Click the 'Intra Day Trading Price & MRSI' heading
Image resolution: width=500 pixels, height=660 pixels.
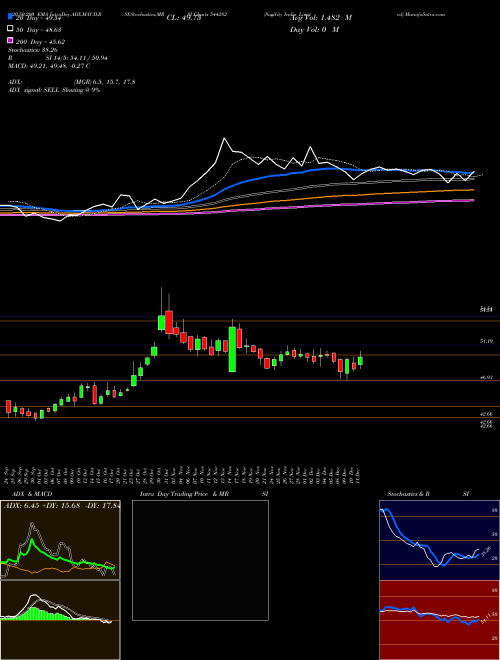pos(204,494)
